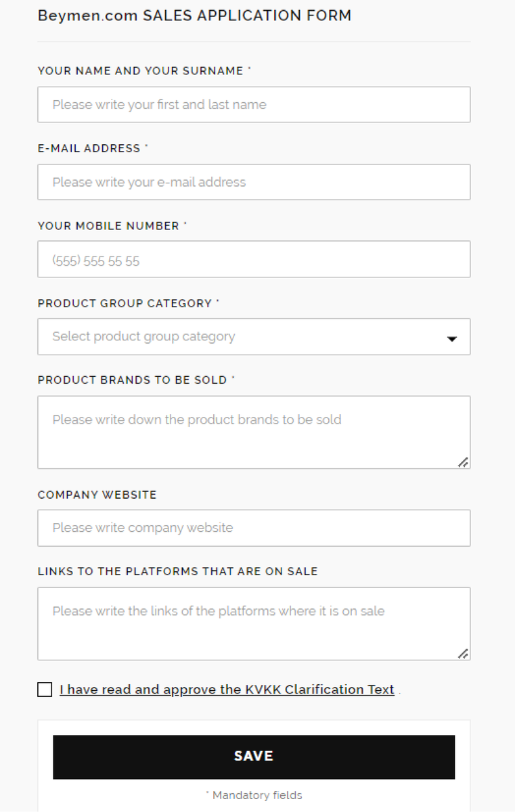Focus the company website input field
The width and height of the screenshot is (515, 812).
[254, 528]
